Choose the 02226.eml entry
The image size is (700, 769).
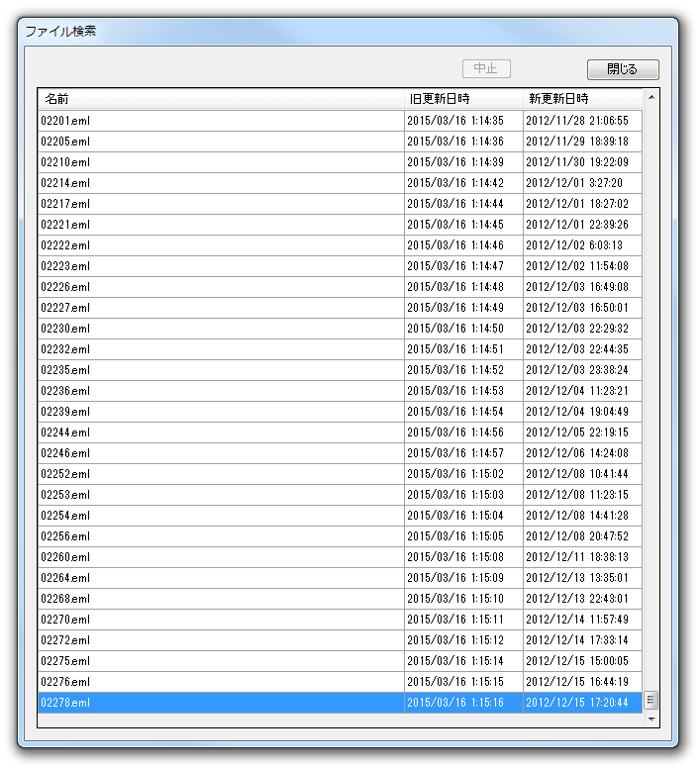pos(340,287)
